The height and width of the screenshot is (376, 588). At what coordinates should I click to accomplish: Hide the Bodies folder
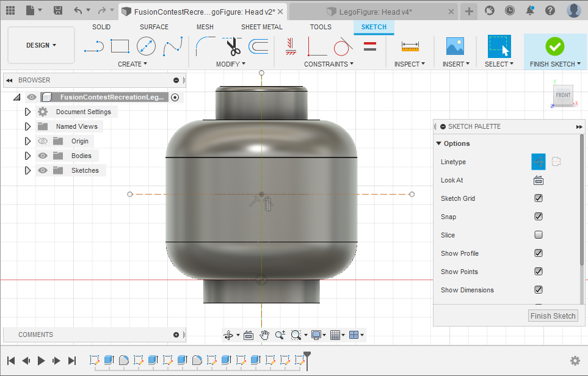point(43,156)
